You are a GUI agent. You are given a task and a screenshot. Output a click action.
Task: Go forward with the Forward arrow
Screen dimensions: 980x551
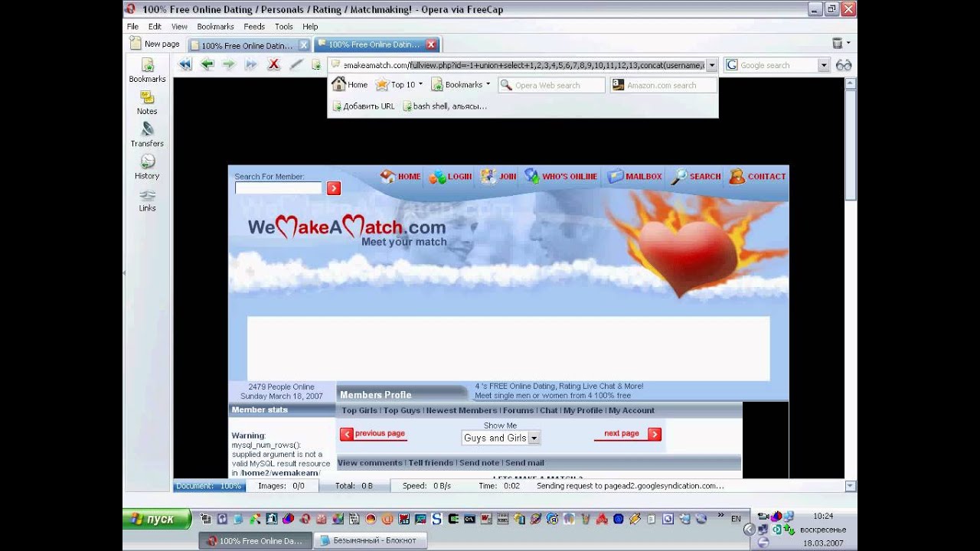(228, 65)
